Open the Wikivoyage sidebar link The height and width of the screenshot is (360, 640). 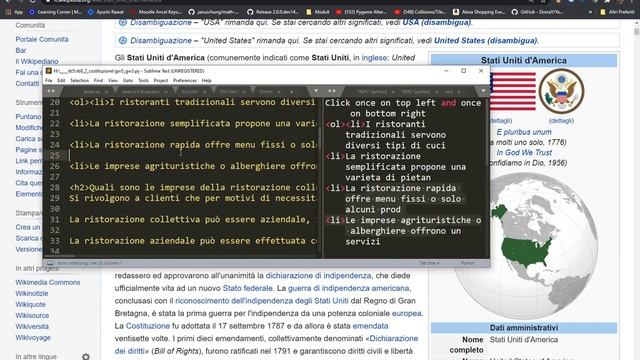coord(33,337)
